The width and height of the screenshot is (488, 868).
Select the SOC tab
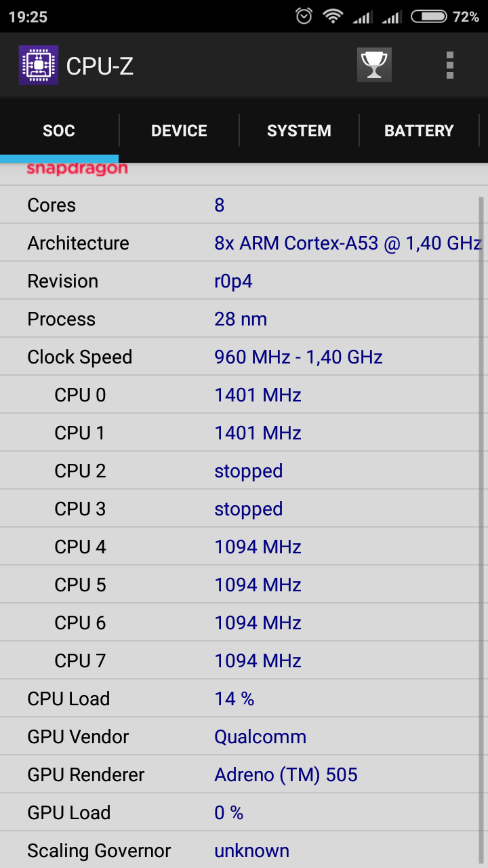point(59,131)
